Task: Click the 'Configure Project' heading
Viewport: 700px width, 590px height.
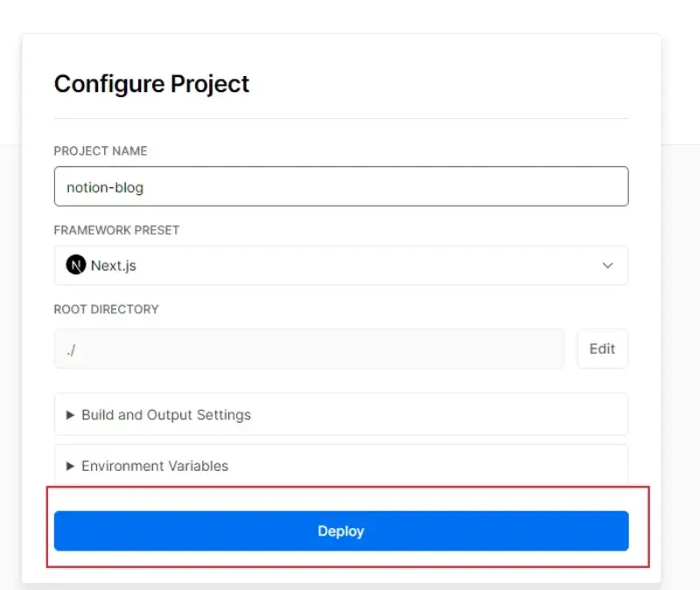Action: click(151, 83)
